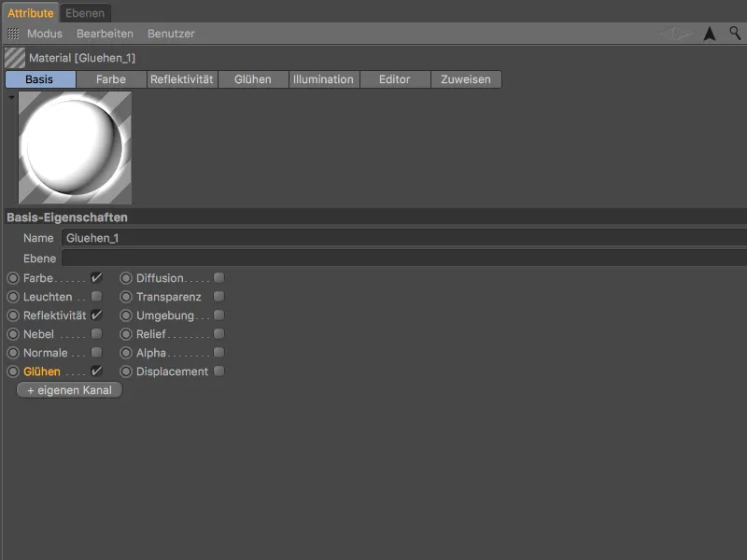Select the Farbe material tab
Viewport: 747px width, 560px height.
111,79
